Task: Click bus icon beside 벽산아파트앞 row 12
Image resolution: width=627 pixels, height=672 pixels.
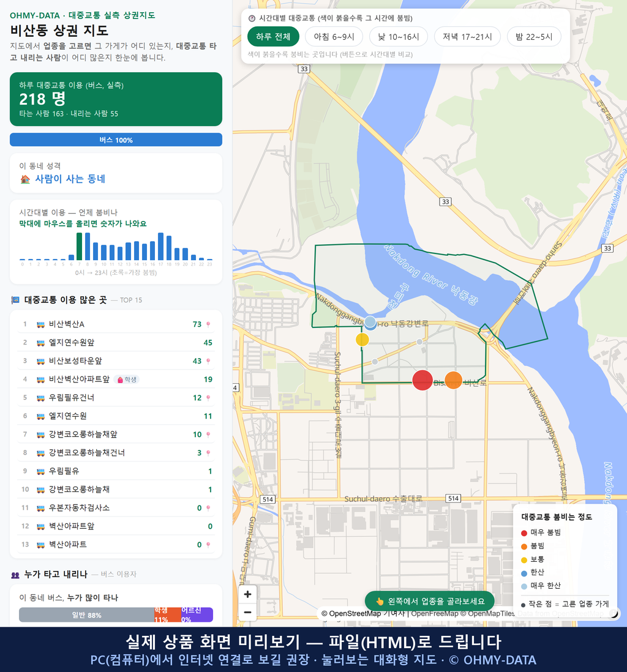Action: pos(41,526)
